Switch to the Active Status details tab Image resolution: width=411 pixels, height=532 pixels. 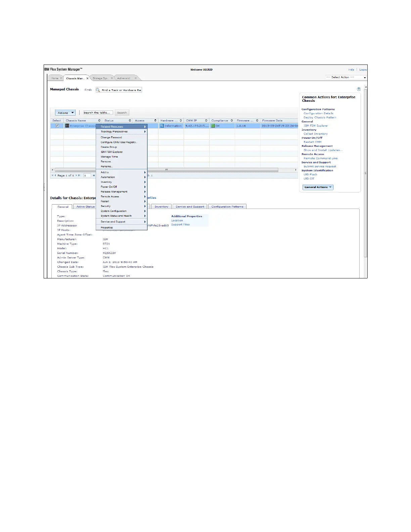pos(85,207)
